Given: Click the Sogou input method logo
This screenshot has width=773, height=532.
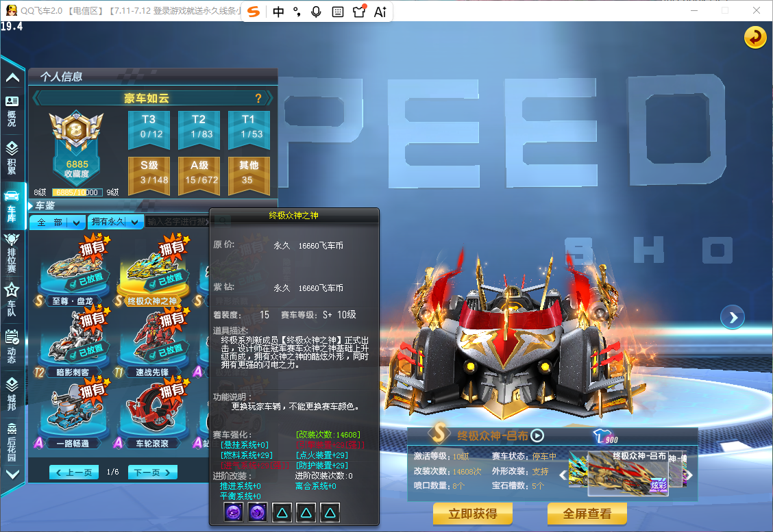Looking at the screenshot, I should tap(254, 12).
